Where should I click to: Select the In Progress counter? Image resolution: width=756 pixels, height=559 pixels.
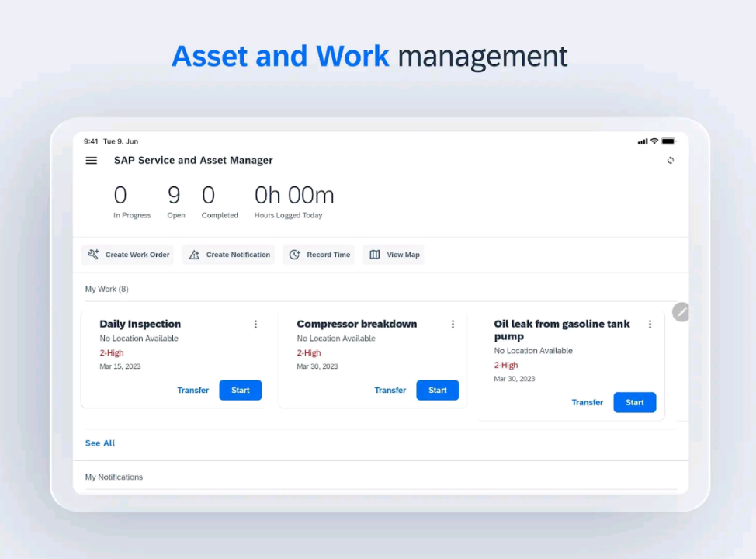tap(132, 203)
